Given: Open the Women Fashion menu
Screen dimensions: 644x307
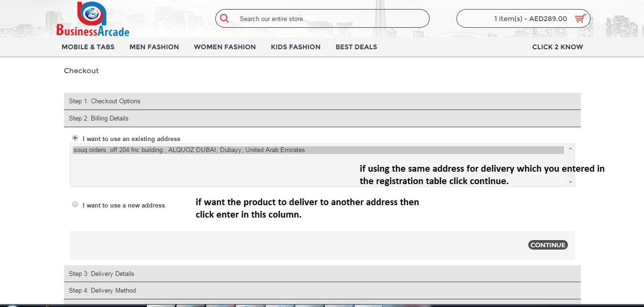Looking at the screenshot, I should point(225,47).
